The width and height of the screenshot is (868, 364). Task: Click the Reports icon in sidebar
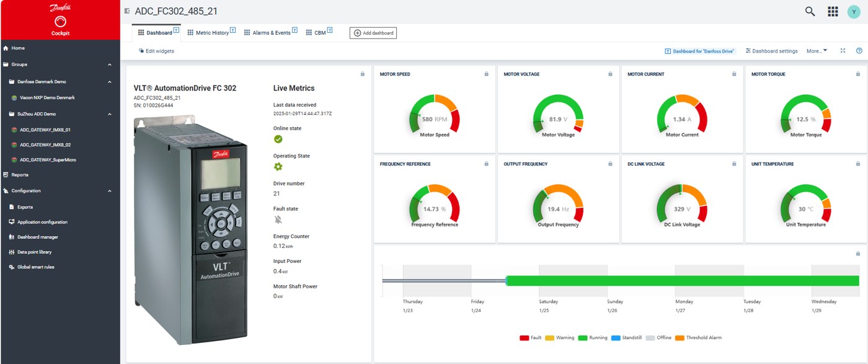pyautogui.click(x=6, y=175)
